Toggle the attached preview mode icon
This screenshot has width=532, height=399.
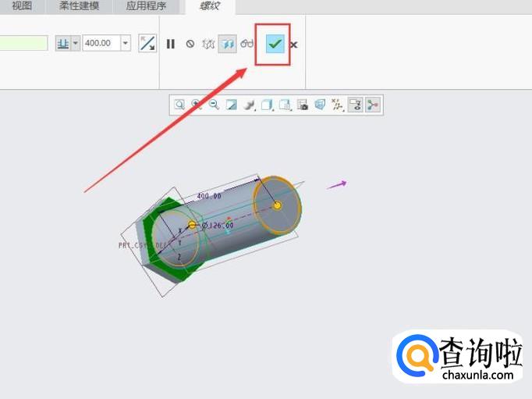(x=227, y=44)
